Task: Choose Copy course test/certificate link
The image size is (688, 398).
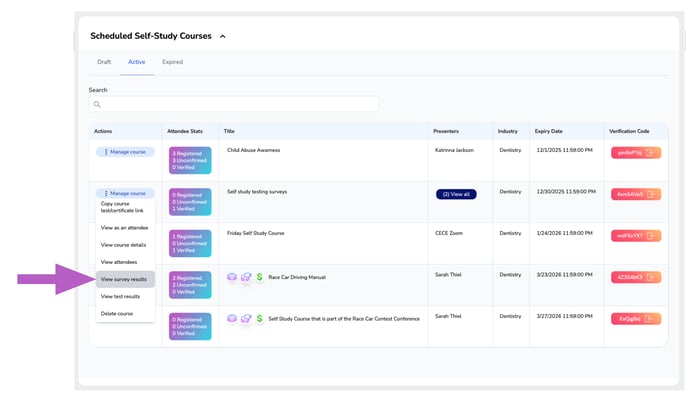Action: 125,207
